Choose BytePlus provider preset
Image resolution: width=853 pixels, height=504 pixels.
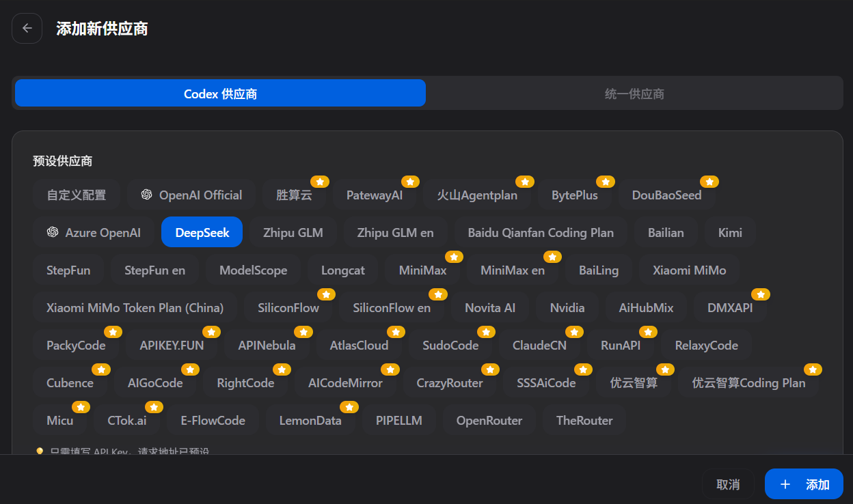(575, 195)
